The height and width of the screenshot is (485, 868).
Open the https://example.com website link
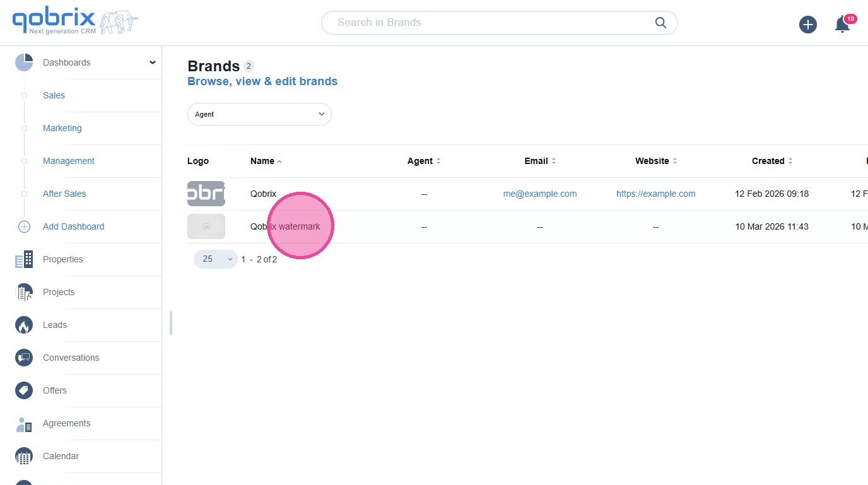656,194
